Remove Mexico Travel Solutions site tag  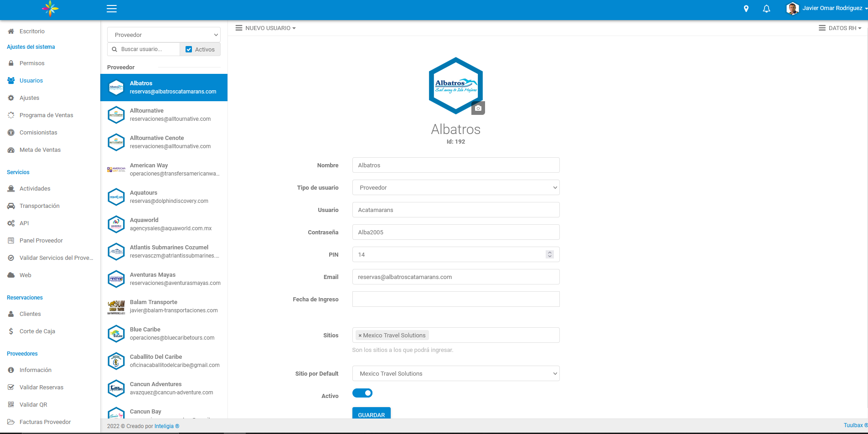click(360, 336)
